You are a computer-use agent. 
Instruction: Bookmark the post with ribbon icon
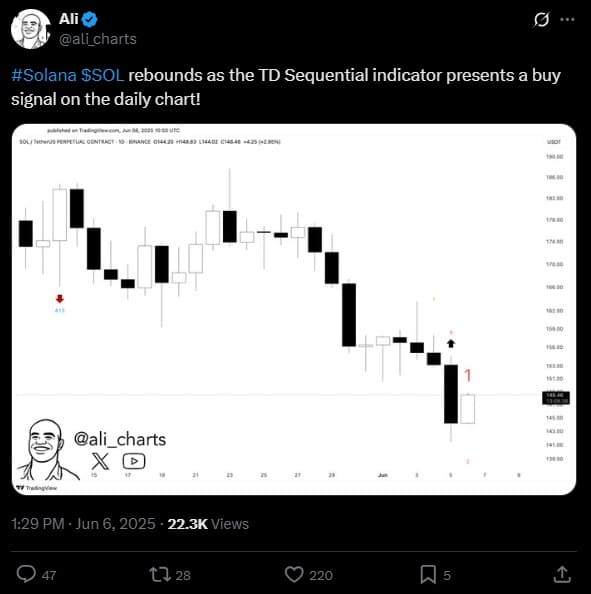428,574
